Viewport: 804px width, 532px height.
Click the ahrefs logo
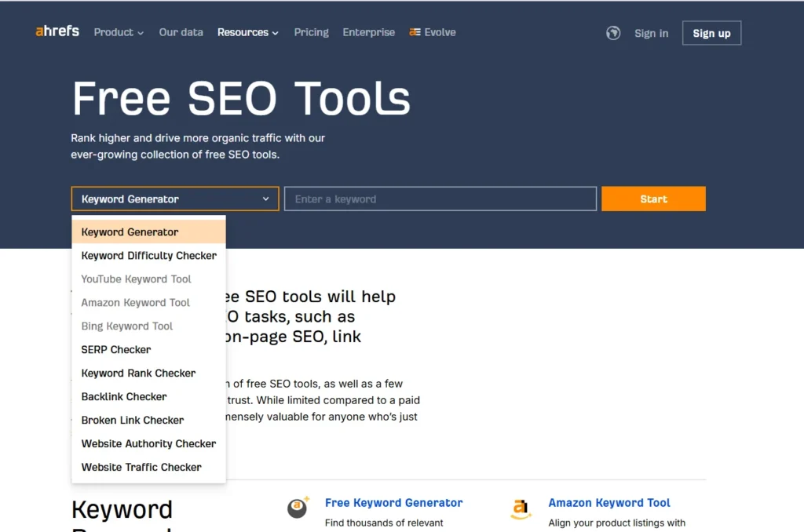[x=57, y=31]
